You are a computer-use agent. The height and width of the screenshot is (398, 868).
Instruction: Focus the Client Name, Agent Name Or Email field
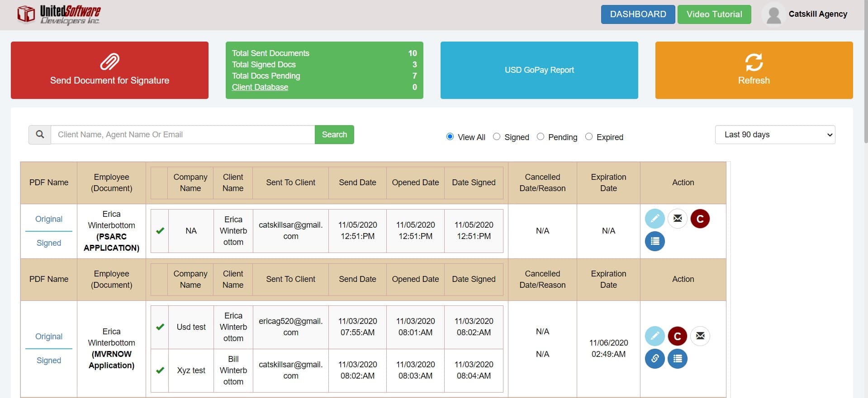[183, 135]
